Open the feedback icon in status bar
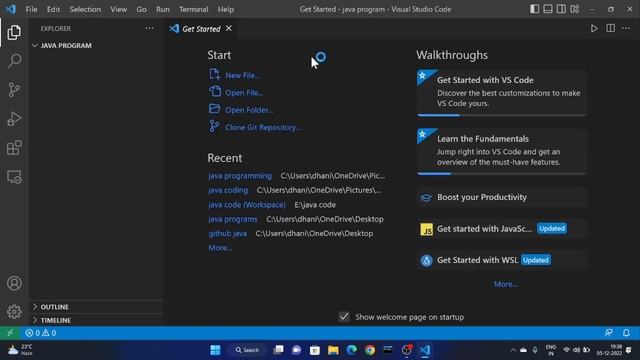Viewport: 640px width, 360px height. pos(608,333)
